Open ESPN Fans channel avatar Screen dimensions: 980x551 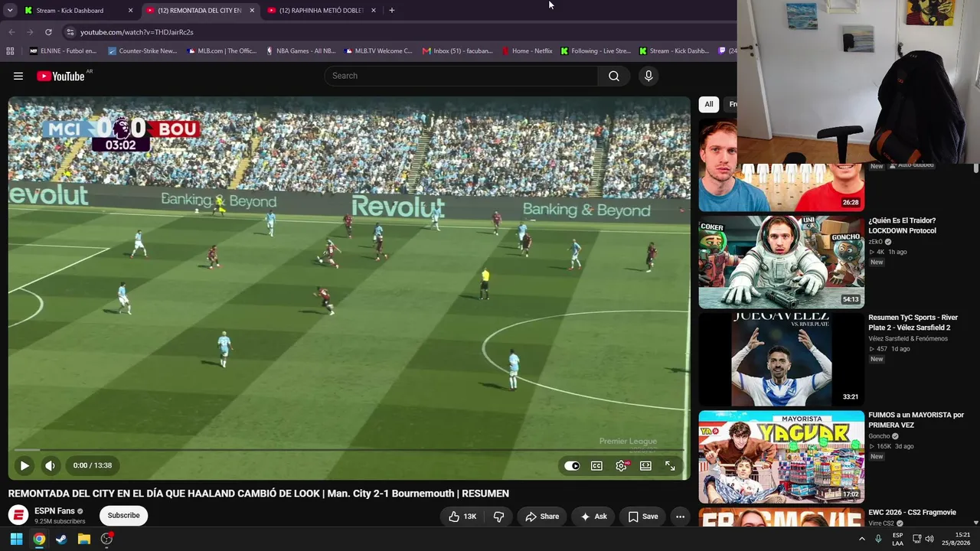(x=18, y=516)
